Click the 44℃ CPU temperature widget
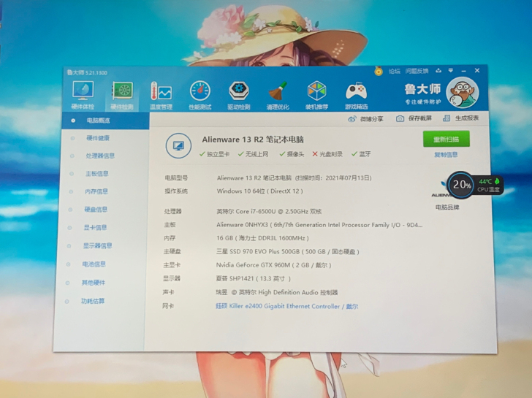532x398 pixels. pos(488,185)
